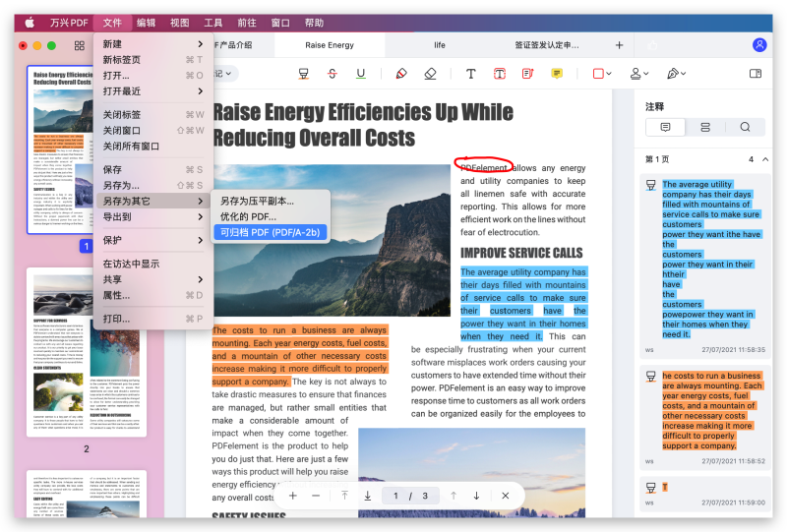Image resolution: width=787 pixels, height=532 pixels.
Task: Select 另存为压平副本... submenu item
Action: coord(270,202)
